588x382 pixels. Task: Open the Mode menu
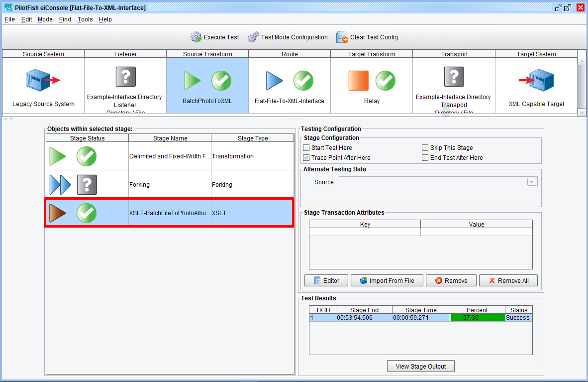point(45,19)
